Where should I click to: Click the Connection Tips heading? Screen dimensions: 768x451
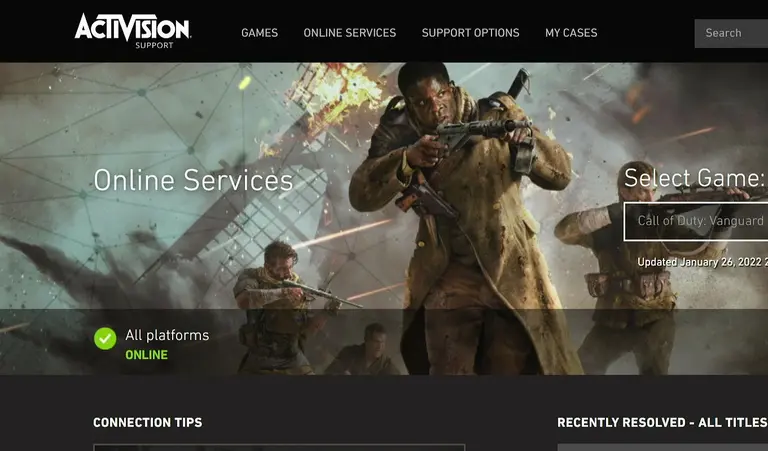[x=147, y=422]
